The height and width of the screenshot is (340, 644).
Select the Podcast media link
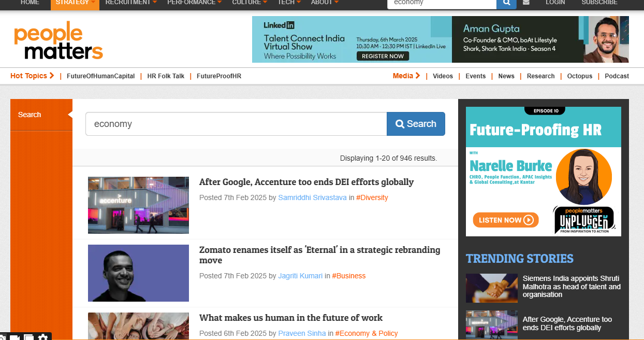pos(617,76)
